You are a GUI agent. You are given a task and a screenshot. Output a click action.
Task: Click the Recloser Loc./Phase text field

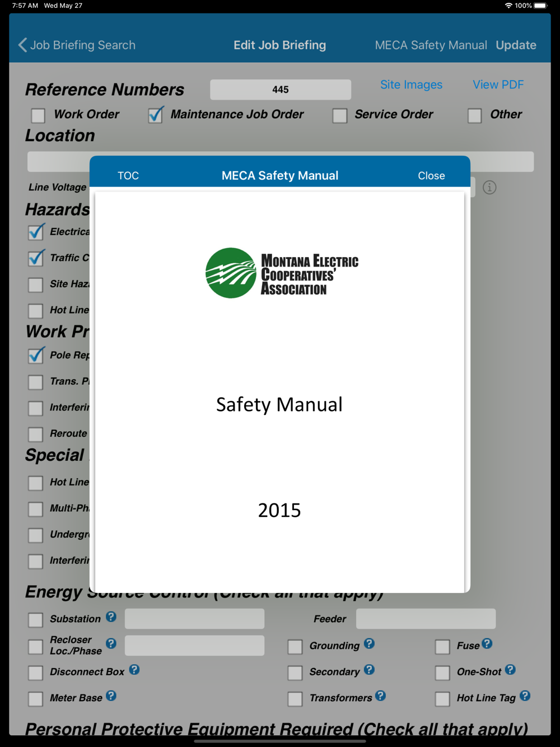194,646
